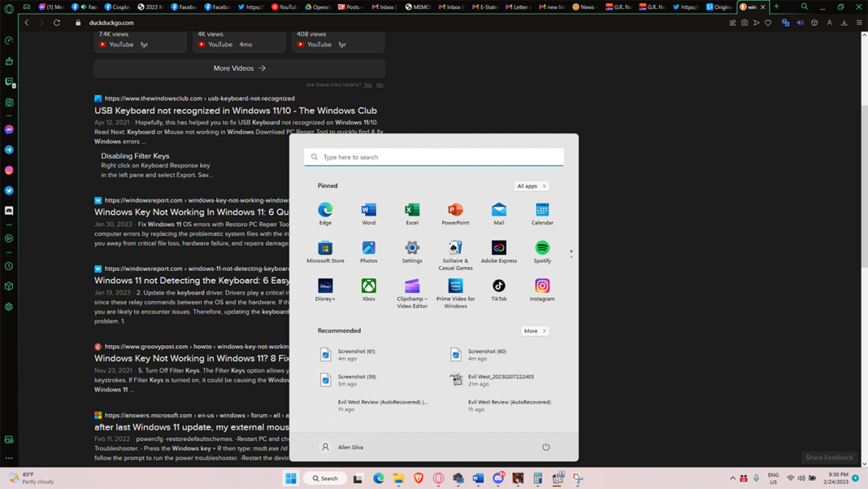Open the USB Keyboard not recognized link

235,111
